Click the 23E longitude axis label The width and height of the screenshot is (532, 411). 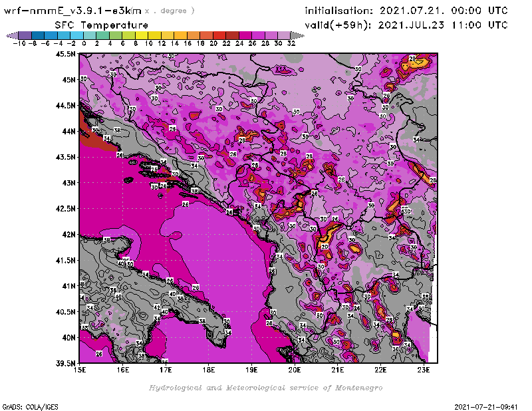click(424, 369)
